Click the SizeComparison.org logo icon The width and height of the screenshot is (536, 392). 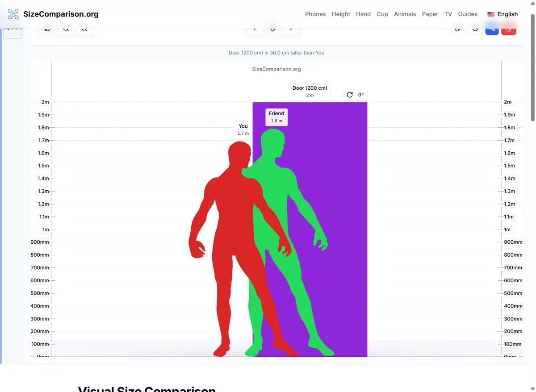point(13,14)
